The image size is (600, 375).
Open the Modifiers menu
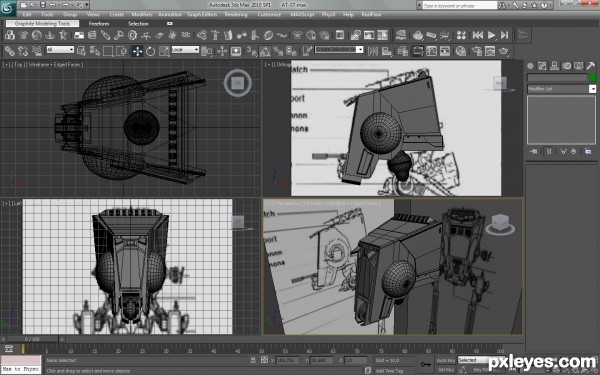(142, 15)
